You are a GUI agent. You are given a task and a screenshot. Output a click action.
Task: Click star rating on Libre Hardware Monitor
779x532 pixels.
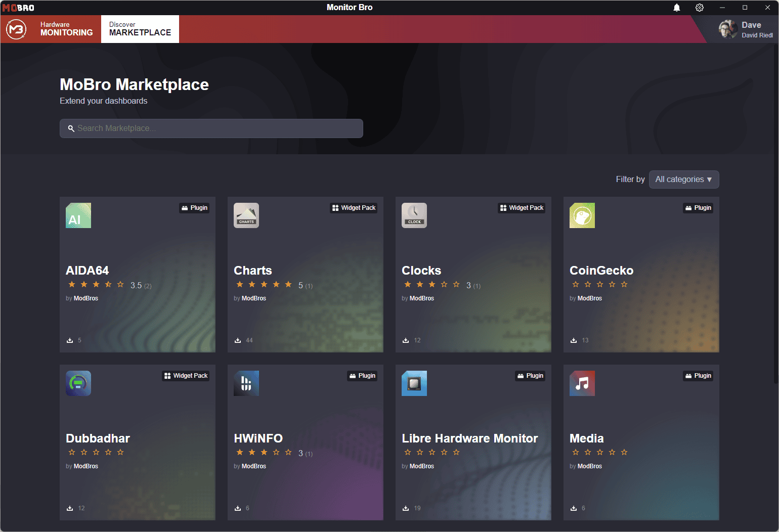(432, 453)
